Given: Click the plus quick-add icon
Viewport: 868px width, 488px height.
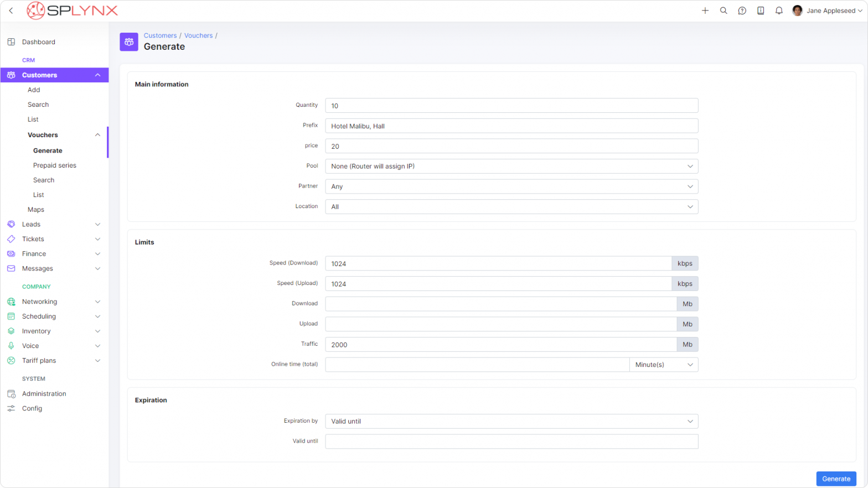Looking at the screenshot, I should tap(705, 11).
